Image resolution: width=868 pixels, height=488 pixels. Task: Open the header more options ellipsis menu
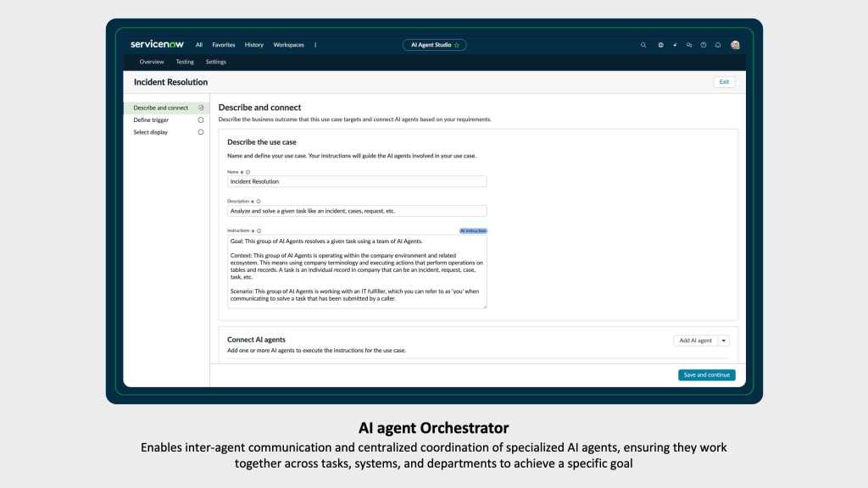[x=315, y=45]
